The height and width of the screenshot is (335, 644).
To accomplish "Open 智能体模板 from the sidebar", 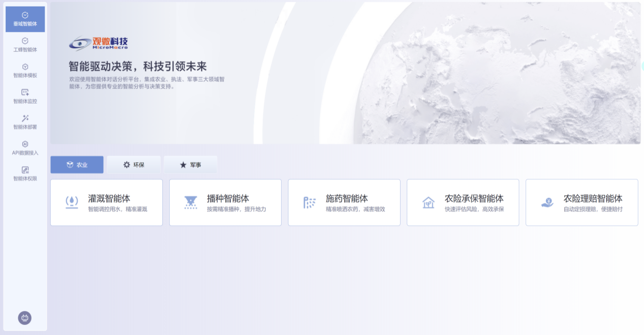I will click(x=25, y=71).
